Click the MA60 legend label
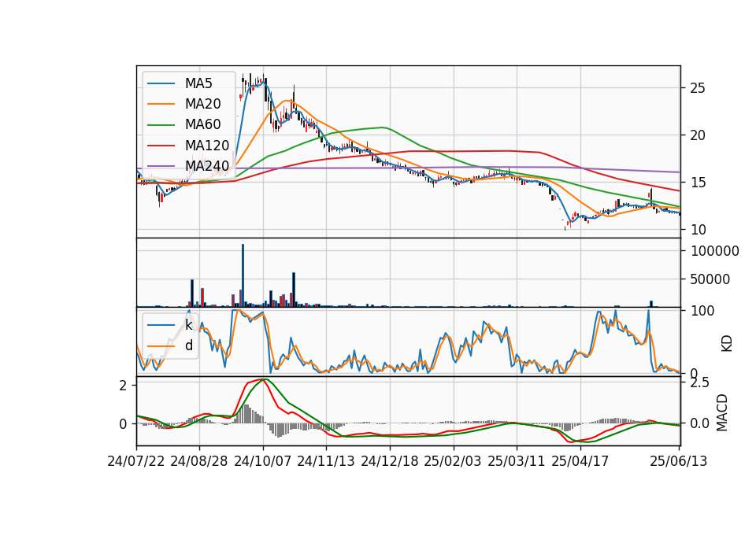 202,125
